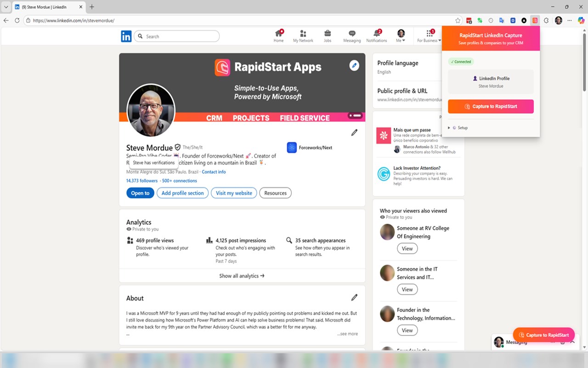Show all analytics
This screenshot has width=588, height=368.
point(242,276)
